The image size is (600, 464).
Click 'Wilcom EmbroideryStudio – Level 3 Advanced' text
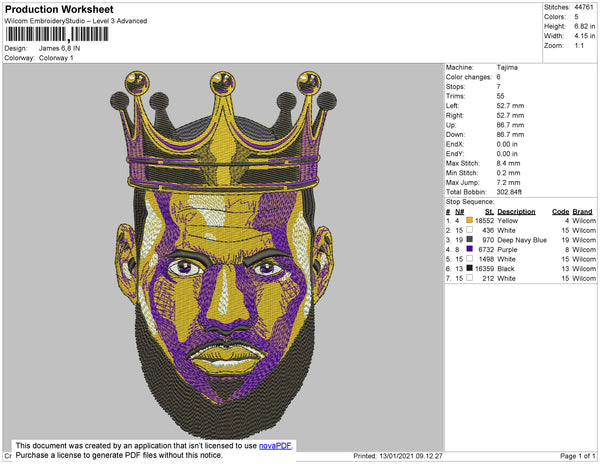[x=76, y=21]
